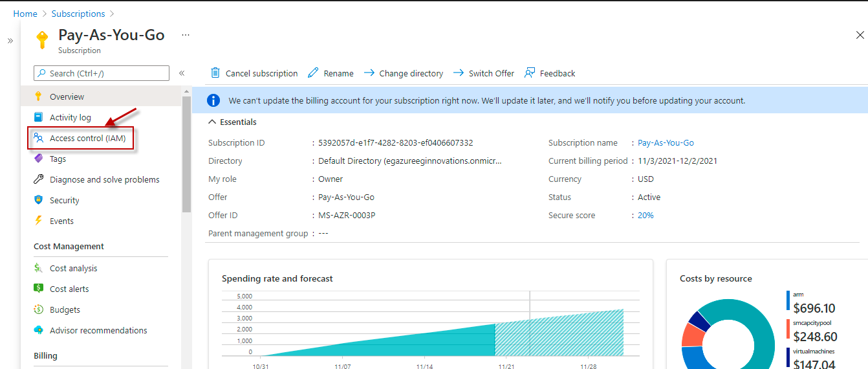Open Tags menu item
Screen dimensions: 868x369
[101, 159]
